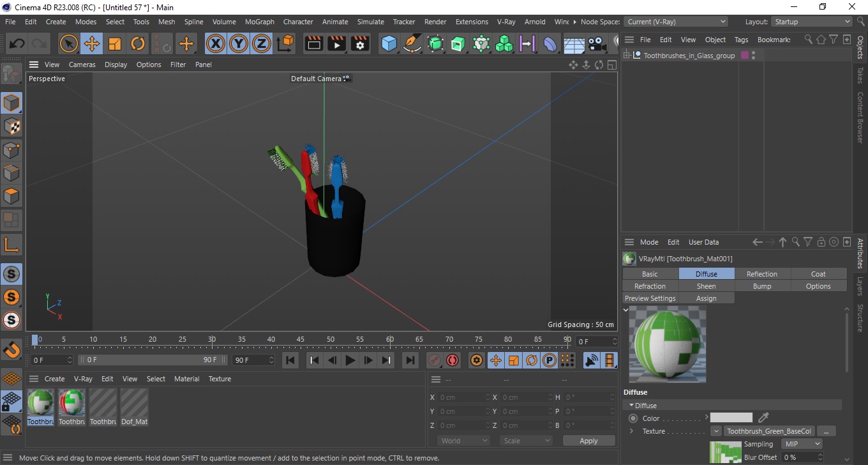
Task: Activate the Rotate tool
Action: point(138,44)
